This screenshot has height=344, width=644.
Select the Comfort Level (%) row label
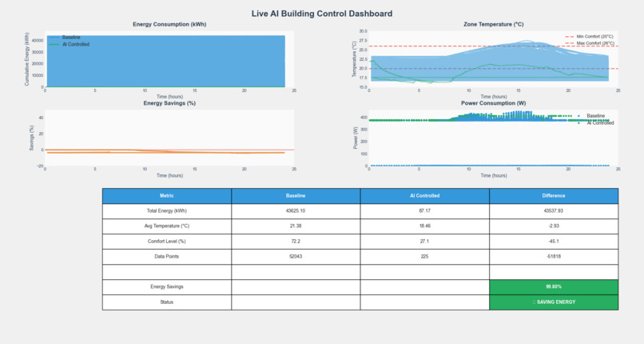[x=167, y=242]
